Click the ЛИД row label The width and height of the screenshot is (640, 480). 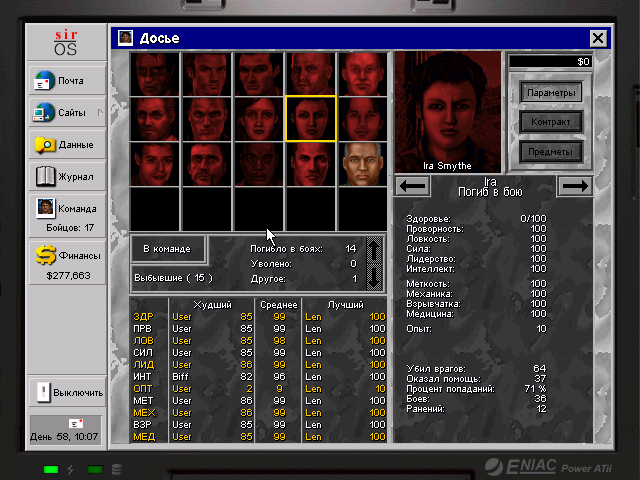pyautogui.click(x=144, y=364)
